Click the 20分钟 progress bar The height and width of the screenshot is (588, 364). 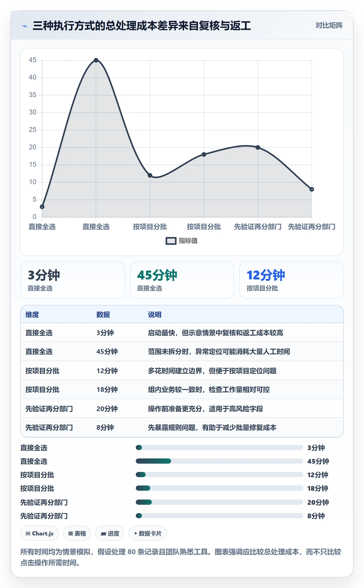click(219, 502)
